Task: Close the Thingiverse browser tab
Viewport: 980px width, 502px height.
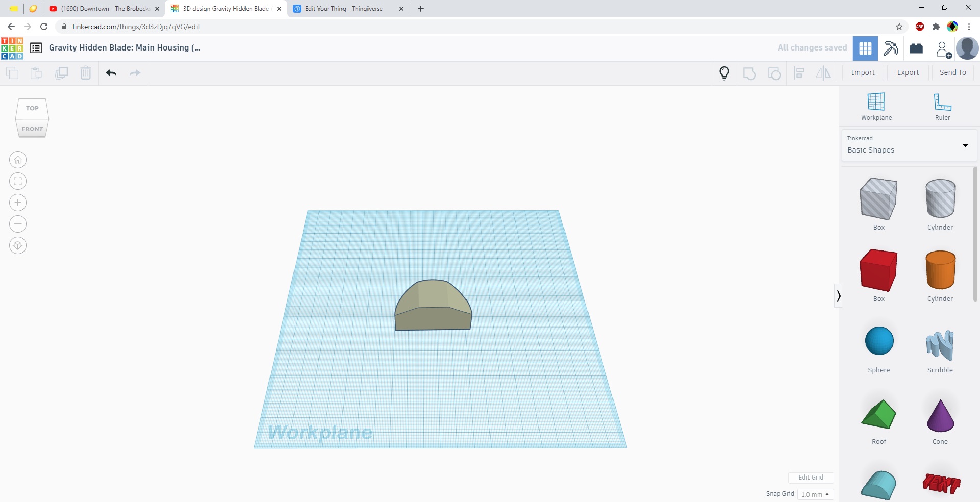Action: 401,9
